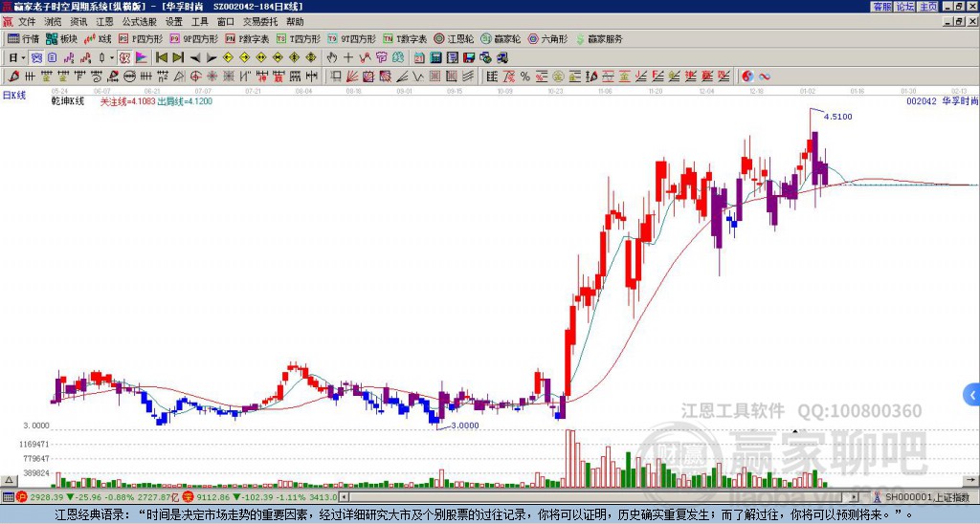Viewport: 980px width, 524px height.
Task: Click the colored flag icon
Action: (142, 58)
